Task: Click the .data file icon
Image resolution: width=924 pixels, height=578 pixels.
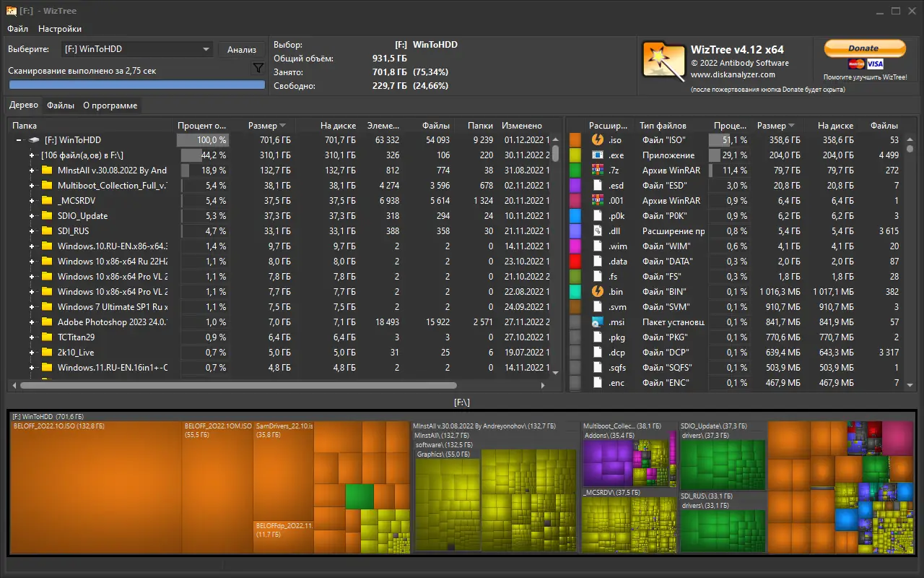Action: (x=597, y=262)
